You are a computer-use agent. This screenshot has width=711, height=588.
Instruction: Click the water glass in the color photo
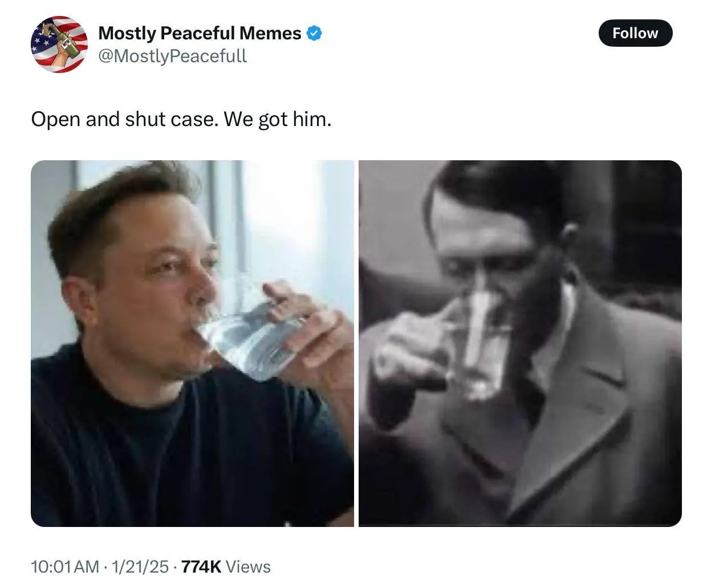[x=257, y=336]
